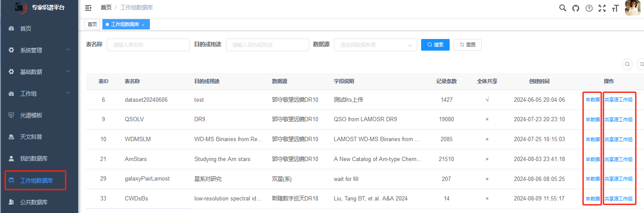
Task: Open the font size setting icon
Action: (615, 8)
